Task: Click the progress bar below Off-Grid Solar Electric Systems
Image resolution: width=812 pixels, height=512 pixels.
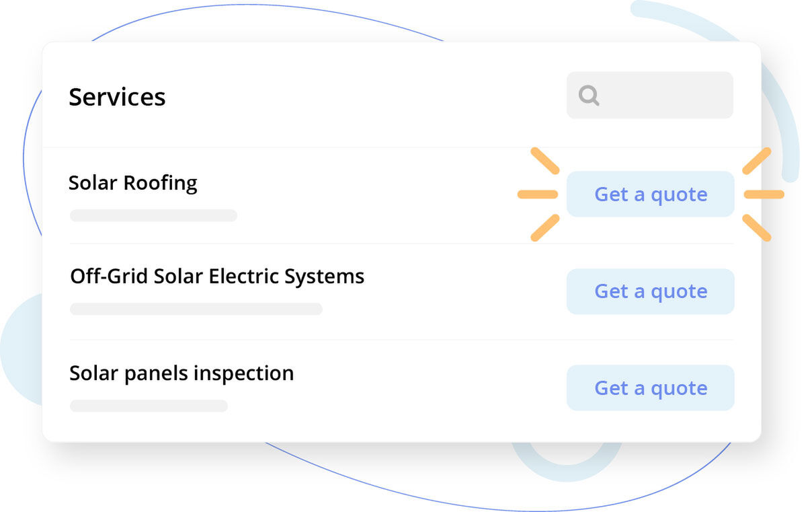Action: [196, 309]
